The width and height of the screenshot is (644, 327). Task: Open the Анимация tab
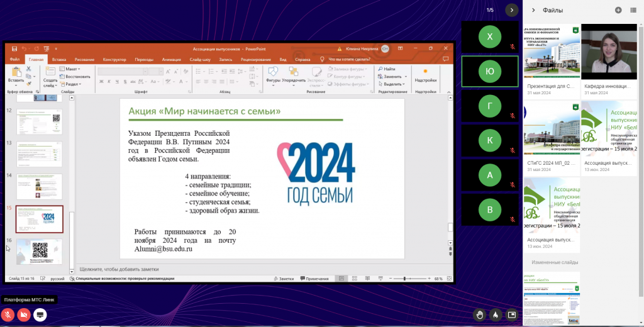pos(171,60)
